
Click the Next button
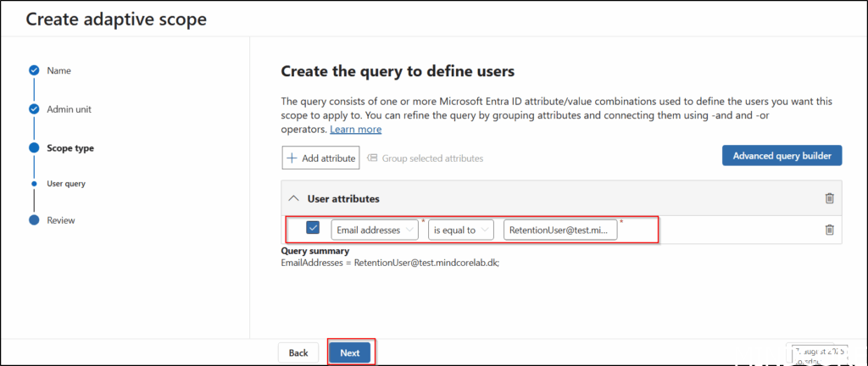click(x=349, y=352)
